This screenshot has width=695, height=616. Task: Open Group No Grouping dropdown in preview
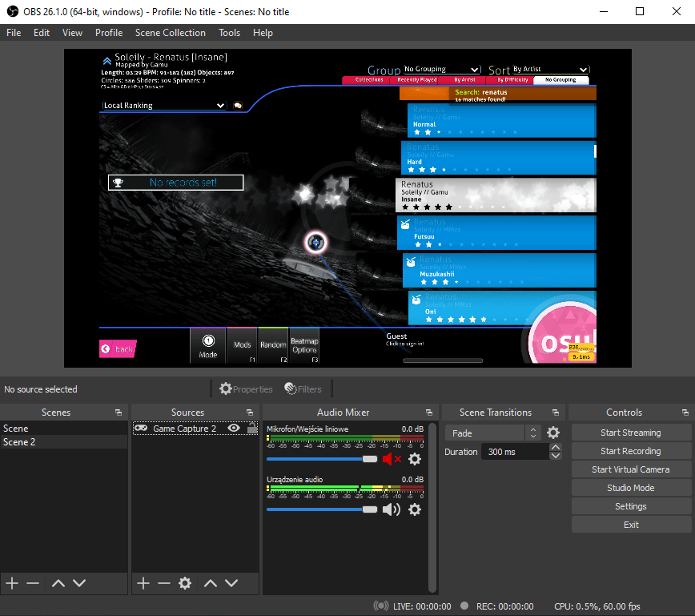(442, 69)
